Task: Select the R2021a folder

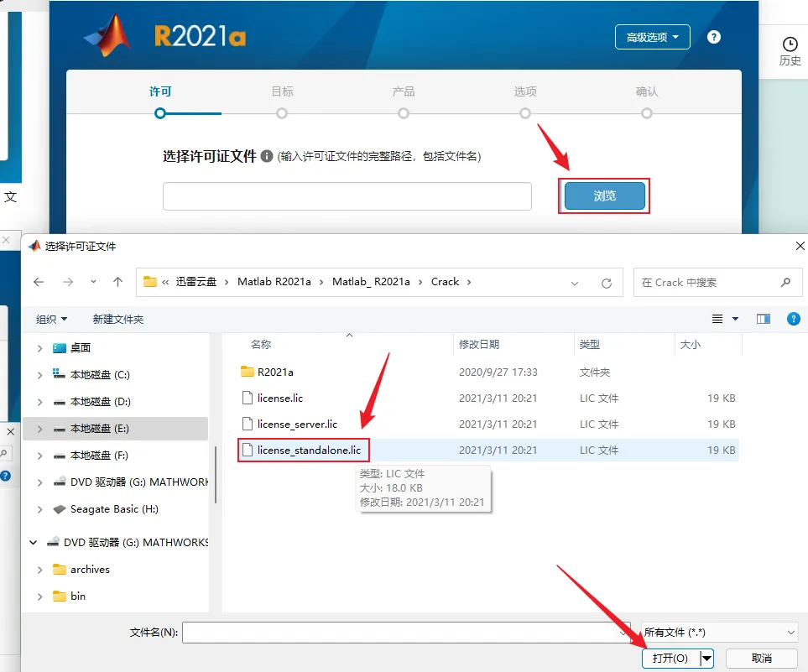Action: tap(275, 372)
